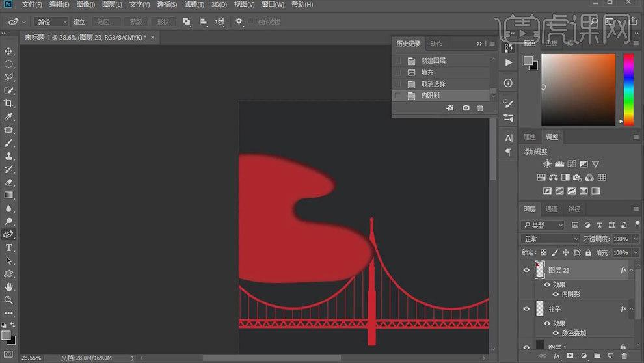Viewport: 644px width, 363px height.
Task: Hide 图层 23 layer visibility
Action: tap(526, 270)
